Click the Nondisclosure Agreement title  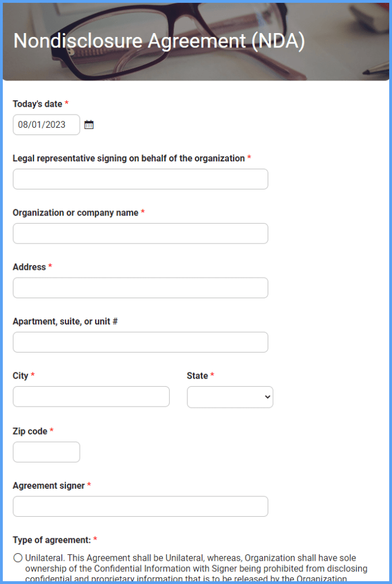click(159, 41)
